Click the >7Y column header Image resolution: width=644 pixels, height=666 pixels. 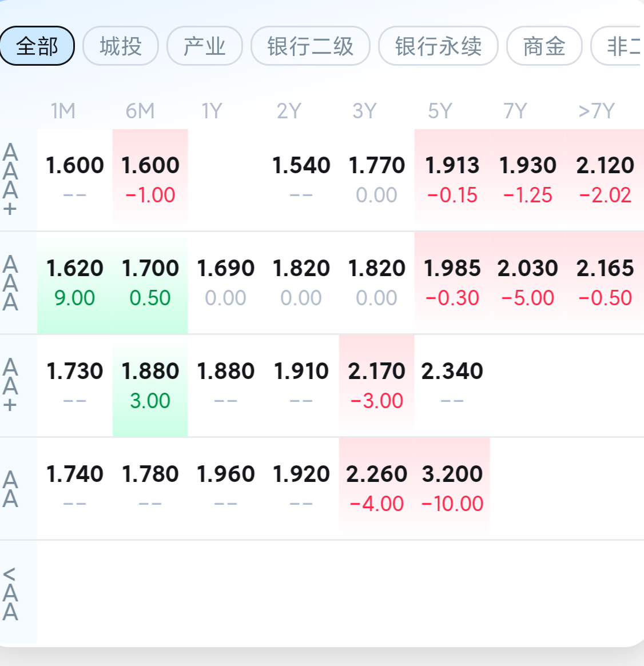[x=597, y=111]
